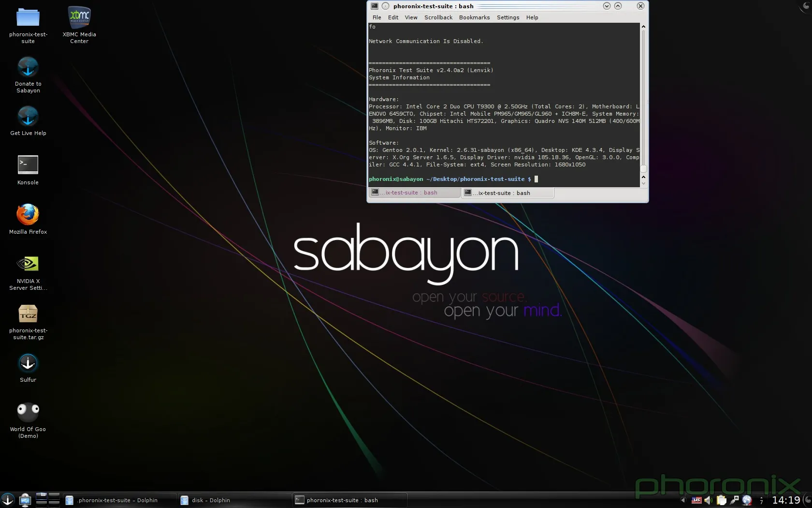
Task: Open the Scrollback menu in Konsole
Action: click(x=438, y=17)
